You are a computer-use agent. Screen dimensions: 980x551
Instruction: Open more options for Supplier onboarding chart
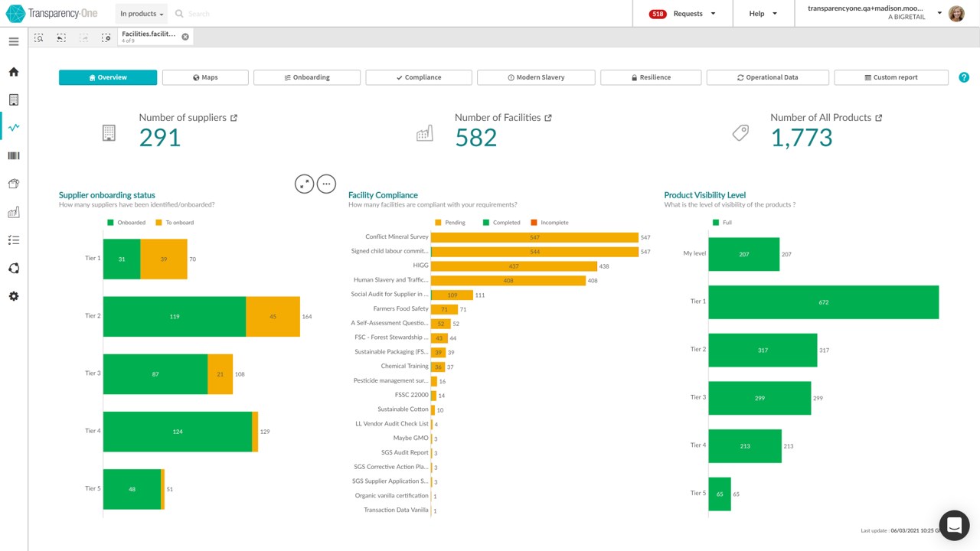click(x=326, y=184)
